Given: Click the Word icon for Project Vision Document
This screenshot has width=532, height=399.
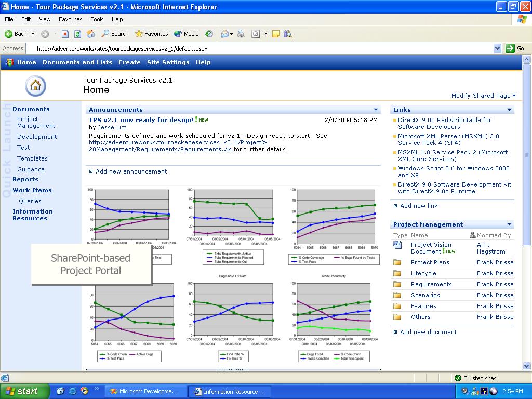Looking at the screenshot, I should pos(397,245).
